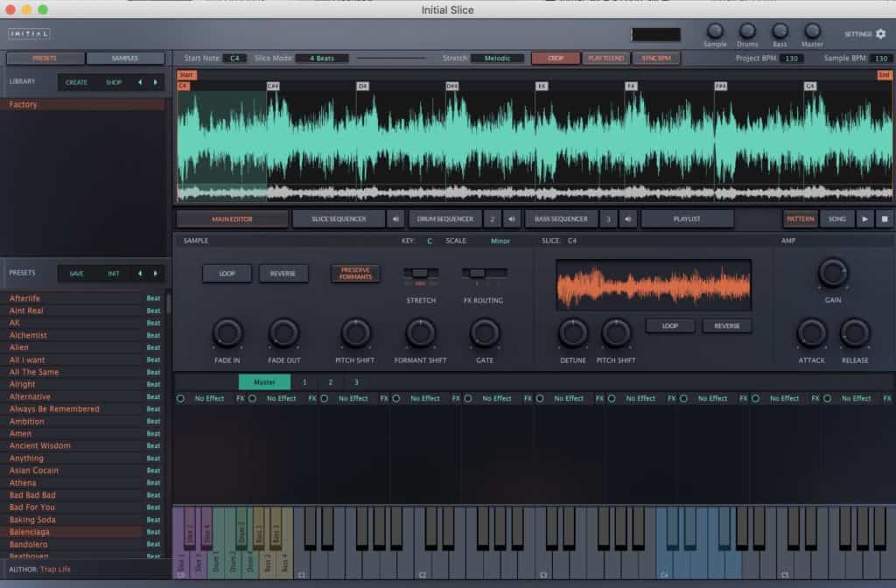This screenshot has height=588, width=896.
Task: Toggle Preserve Formants
Action: (355, 273)
